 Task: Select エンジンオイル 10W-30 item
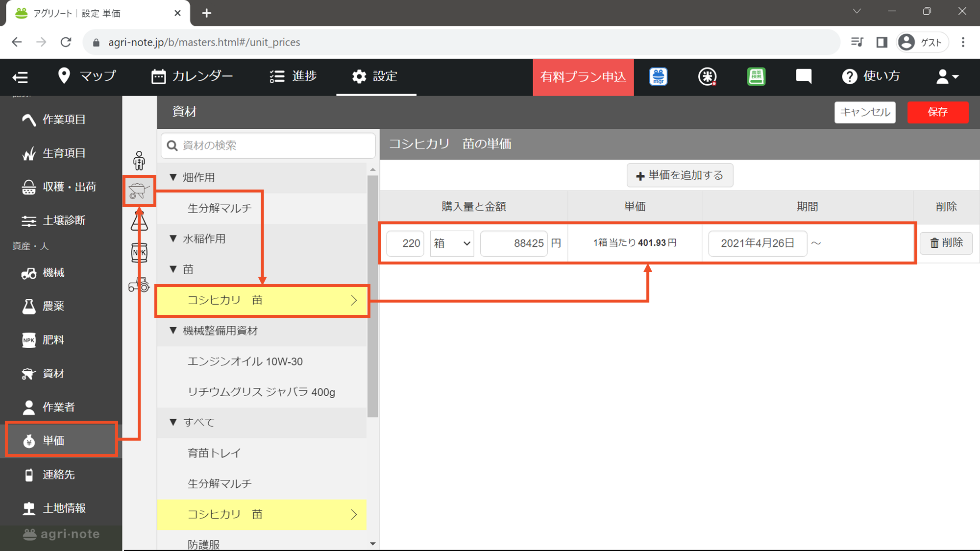coord(262,361)
